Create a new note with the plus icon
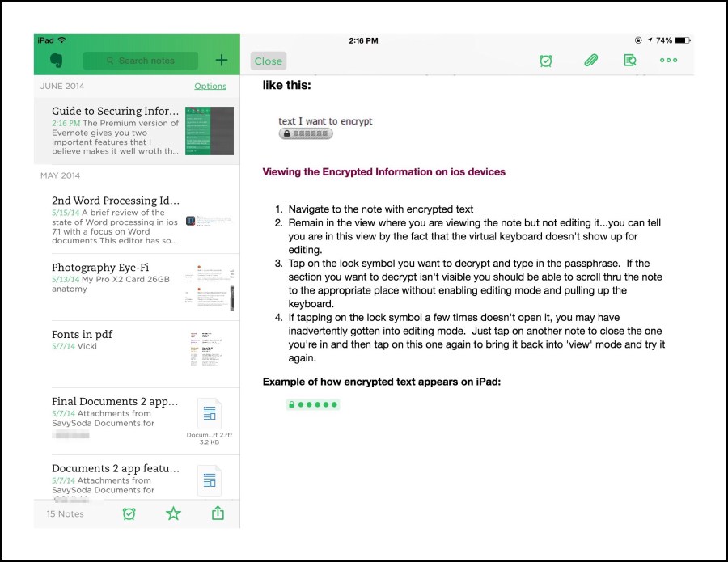Screen dimensions: 728x562 pyautogui.click(x=220, y=60)
